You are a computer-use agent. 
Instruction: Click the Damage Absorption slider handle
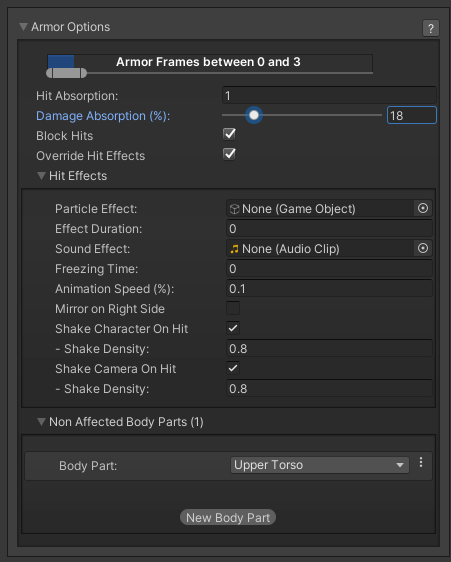pyautogui.click(x=254, y=115)
